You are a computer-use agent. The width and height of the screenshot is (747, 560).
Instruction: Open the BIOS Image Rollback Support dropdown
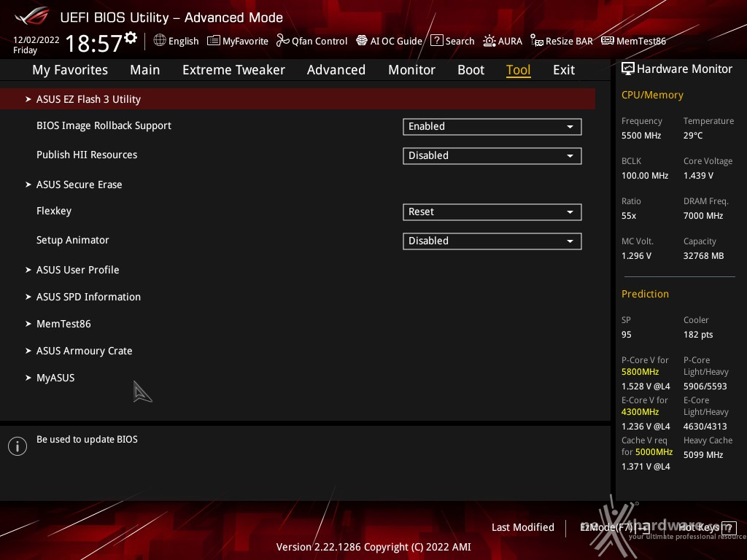(492, 127)
